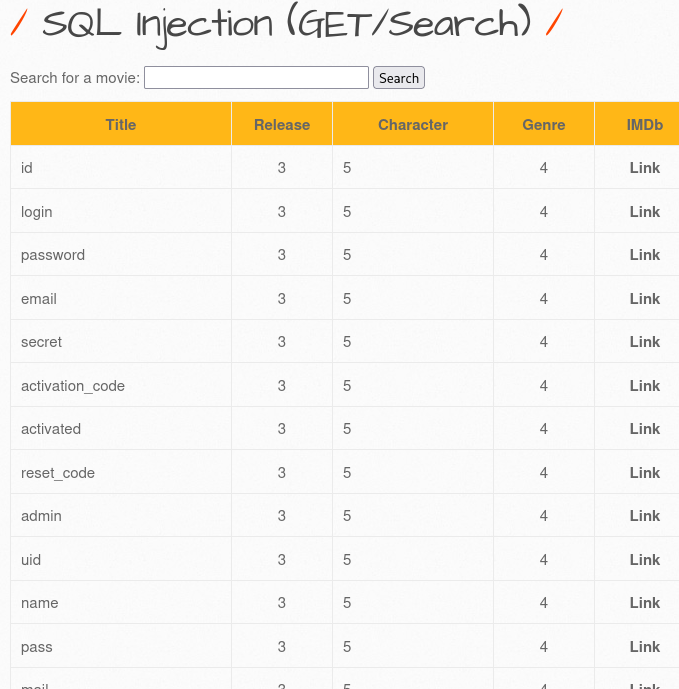Open the IMDb Link in the id row
Screen dimensions: 679x689
[644, 168]
